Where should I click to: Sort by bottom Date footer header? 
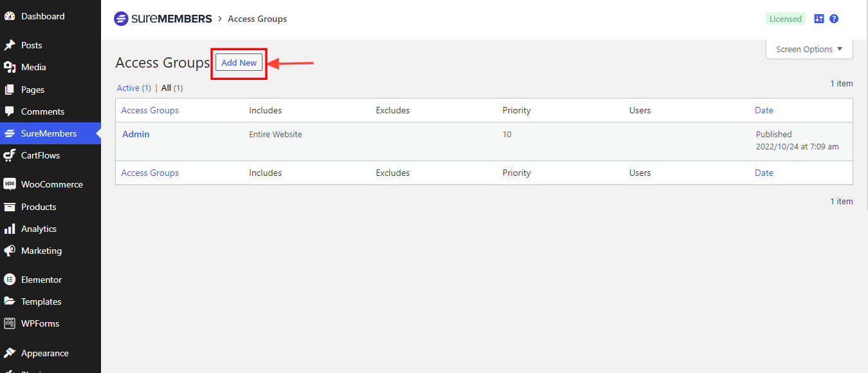764,173
